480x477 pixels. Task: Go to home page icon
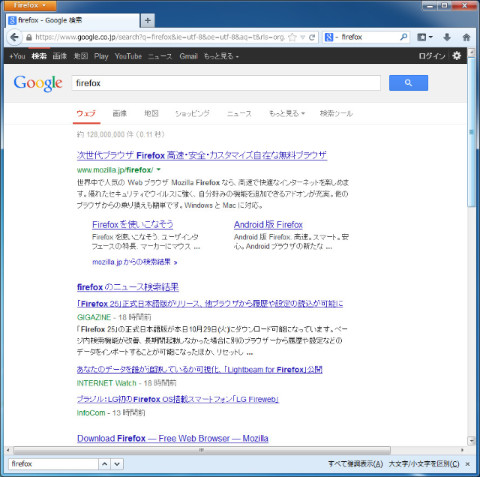coord(466,37)
